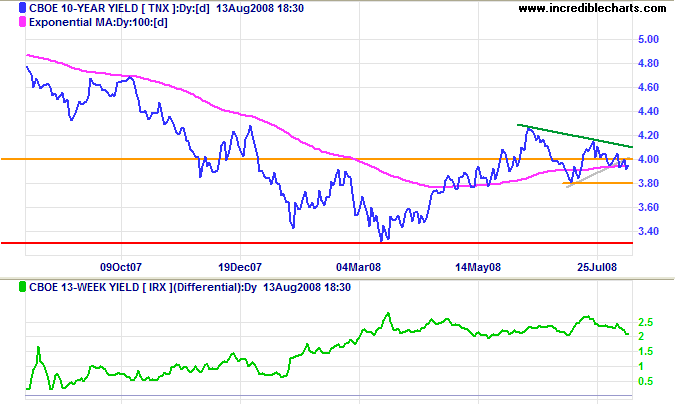Screen dimensions: 675x410
Task: Click the short orange line at 3.80
Action: point(598,183)
